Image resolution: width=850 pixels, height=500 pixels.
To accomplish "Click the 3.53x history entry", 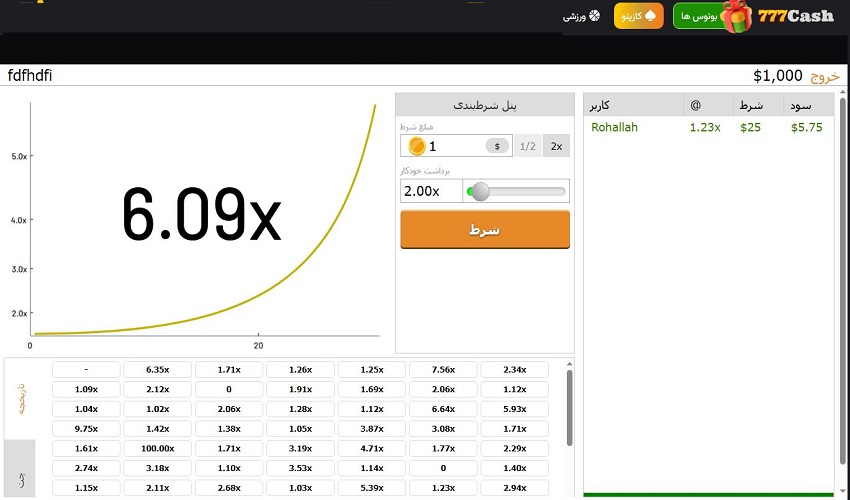I will 300,468.
